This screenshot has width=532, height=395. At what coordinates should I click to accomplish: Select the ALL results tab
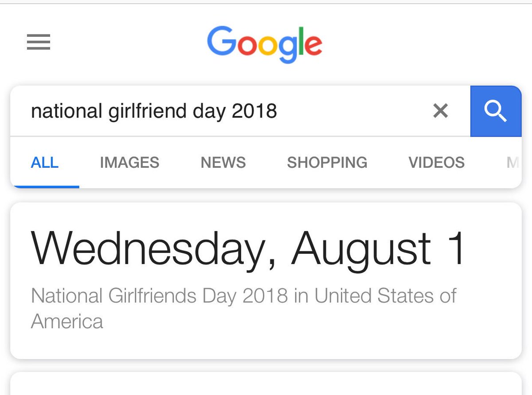[44, 163]
